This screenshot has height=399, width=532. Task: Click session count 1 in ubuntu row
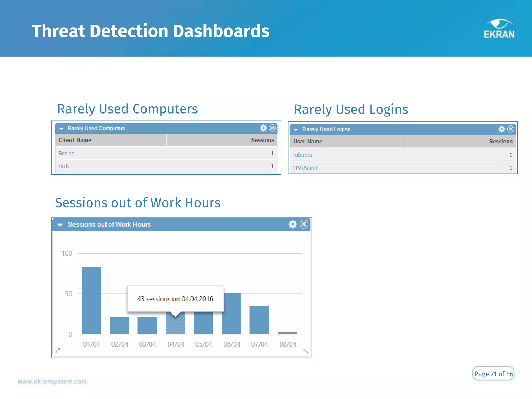click(x=511, y=155)
